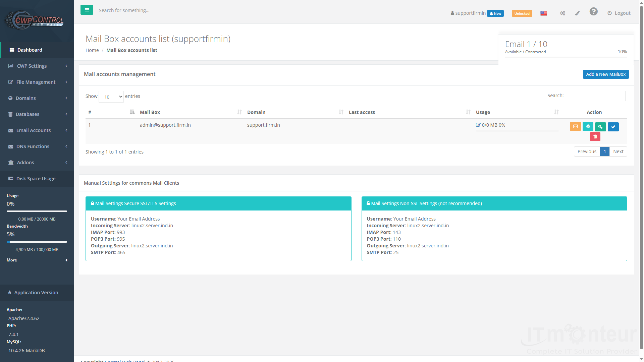Expand the Databases sidebar menu
The width and height of the screenshot is (644, 362).
[x=37, y=114]
